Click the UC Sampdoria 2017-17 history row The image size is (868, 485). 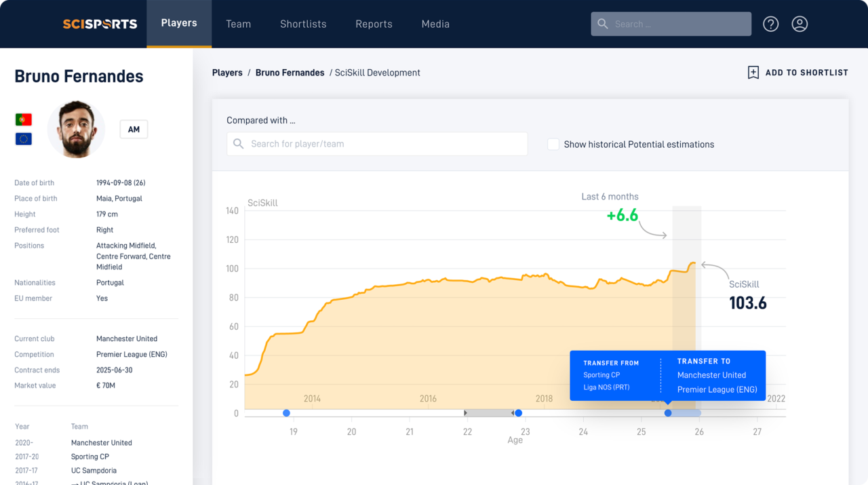(x=66, y=470)
